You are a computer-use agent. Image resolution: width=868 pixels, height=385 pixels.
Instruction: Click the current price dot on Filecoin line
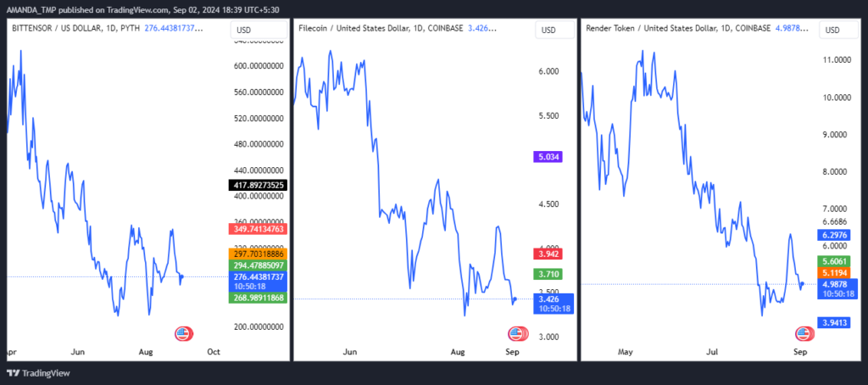(x=515, y=299)
